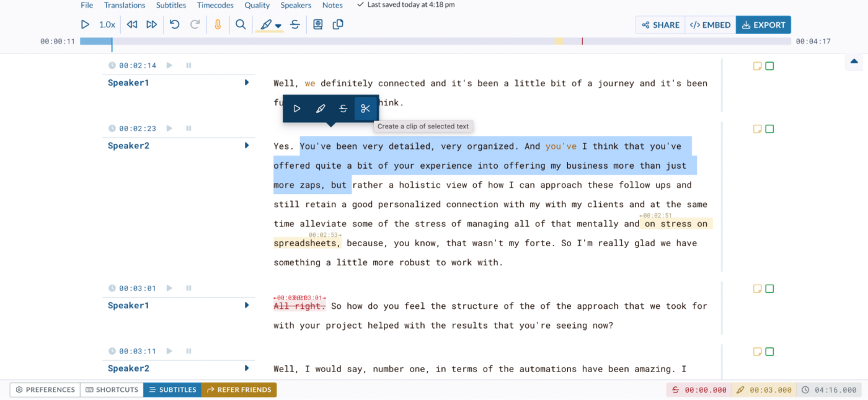Add a note on the 00:02:14 paragraph
The width and height of the screenshot is (868, 400).
point(757,66)
